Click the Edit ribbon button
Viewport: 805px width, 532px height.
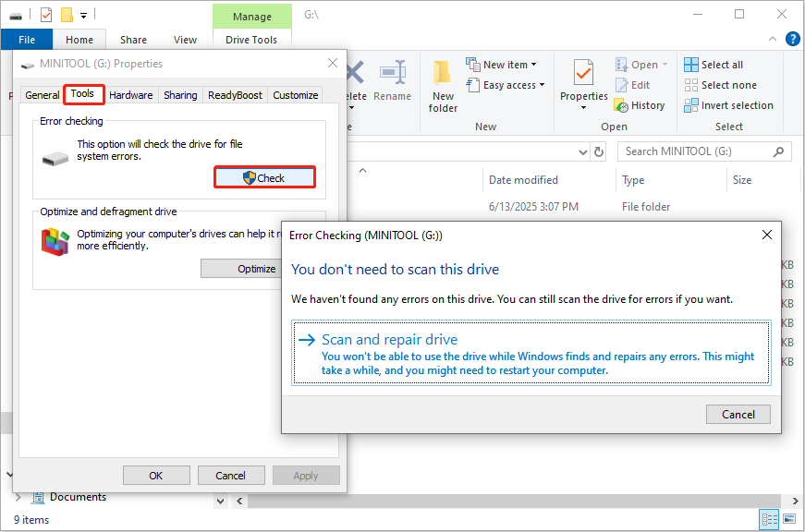pyautogui.click(x=632, y=85)
